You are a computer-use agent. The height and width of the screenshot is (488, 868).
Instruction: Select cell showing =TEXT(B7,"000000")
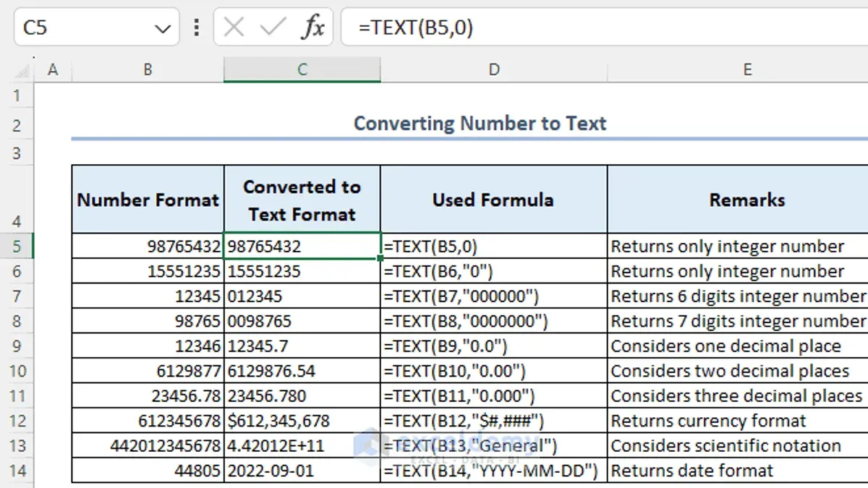tap(494, 296)
